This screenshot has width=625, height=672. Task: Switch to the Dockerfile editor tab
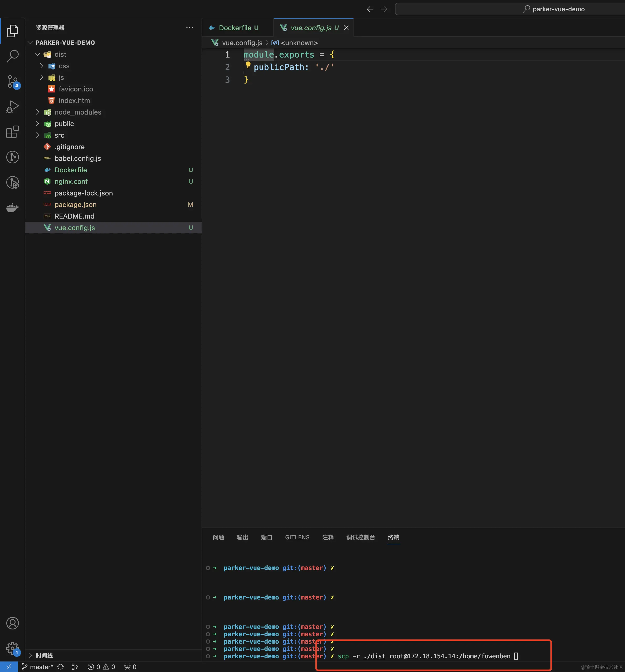tap(235, 28)
